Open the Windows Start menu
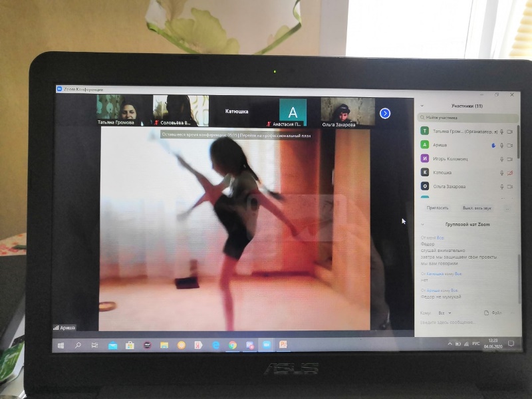 [x=61, y=345]
